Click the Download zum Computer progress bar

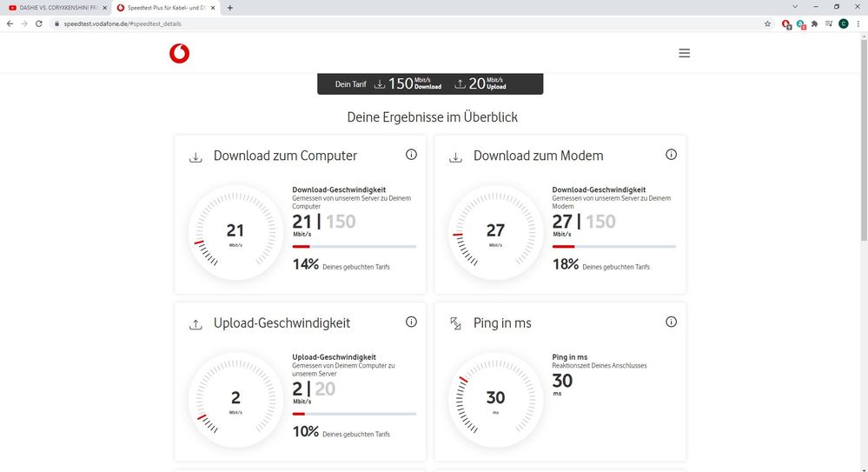[354, 247]
